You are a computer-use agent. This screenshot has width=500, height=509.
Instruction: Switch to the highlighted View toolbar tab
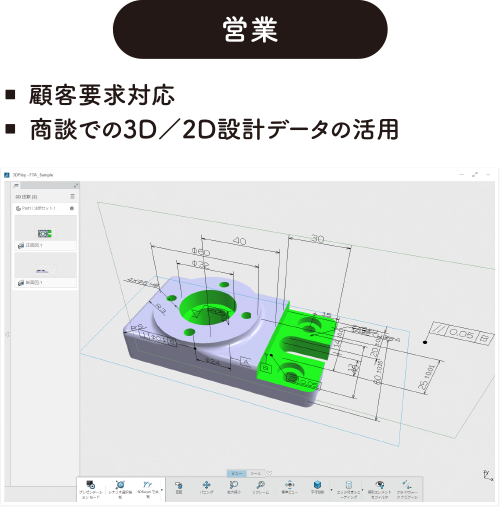pyautogui.click(x=237, y=473)
